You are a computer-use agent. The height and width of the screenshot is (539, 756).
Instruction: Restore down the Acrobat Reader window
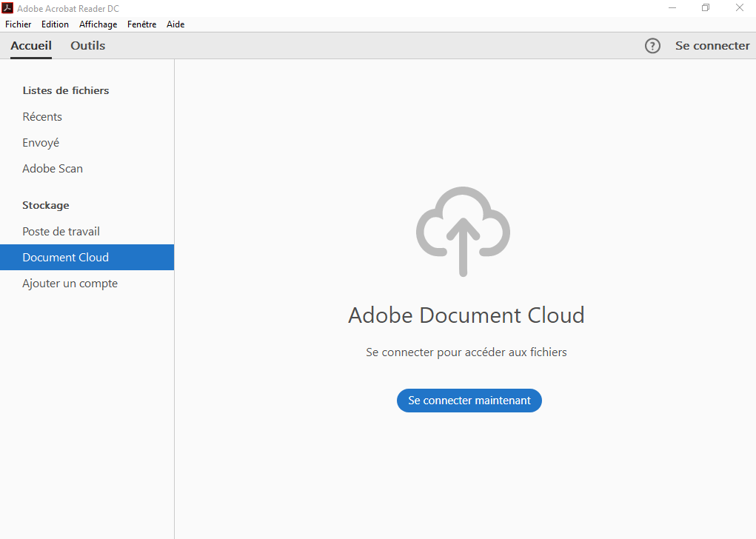click(706, 7)
